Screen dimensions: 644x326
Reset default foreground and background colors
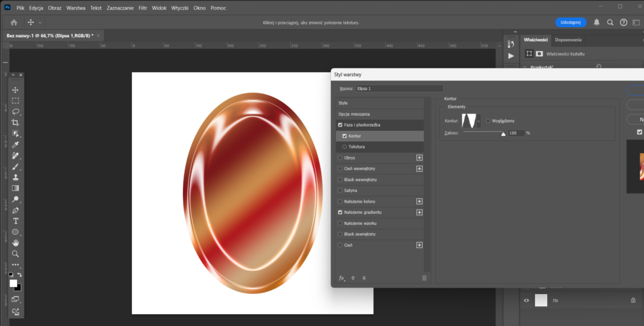11,274
